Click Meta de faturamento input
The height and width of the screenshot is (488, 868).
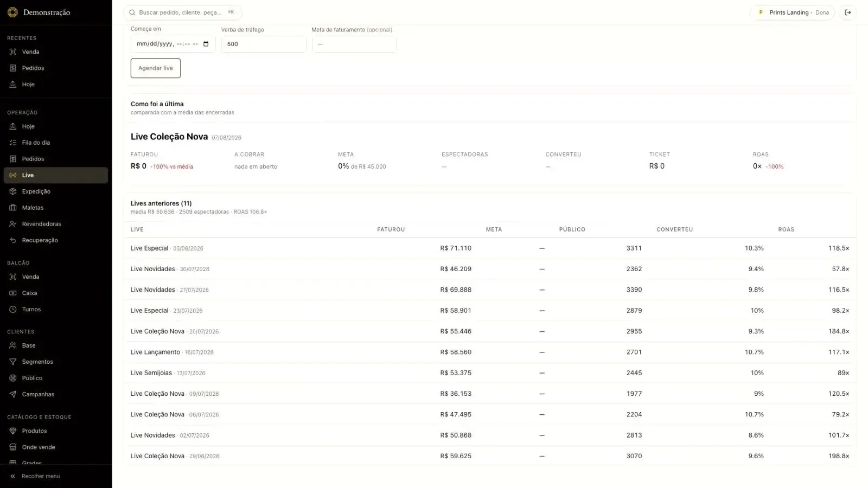pos(354,44)
